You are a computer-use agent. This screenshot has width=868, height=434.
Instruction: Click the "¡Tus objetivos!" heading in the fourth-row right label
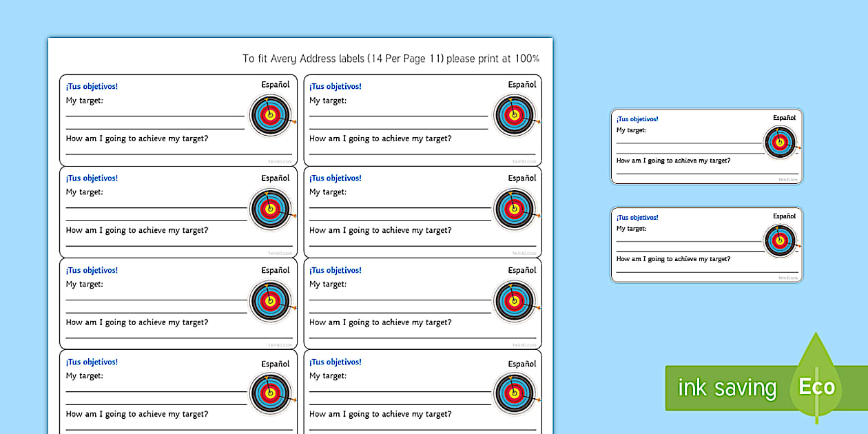click(335, 362)
